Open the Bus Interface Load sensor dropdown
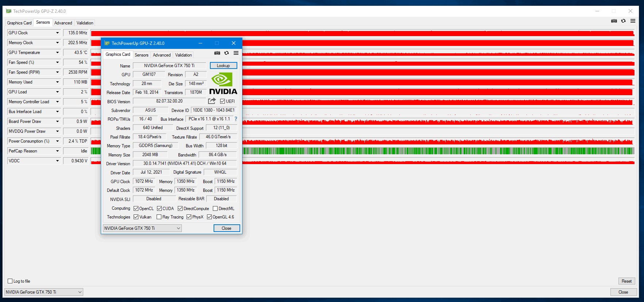644x302 pixels. [57, 112]
